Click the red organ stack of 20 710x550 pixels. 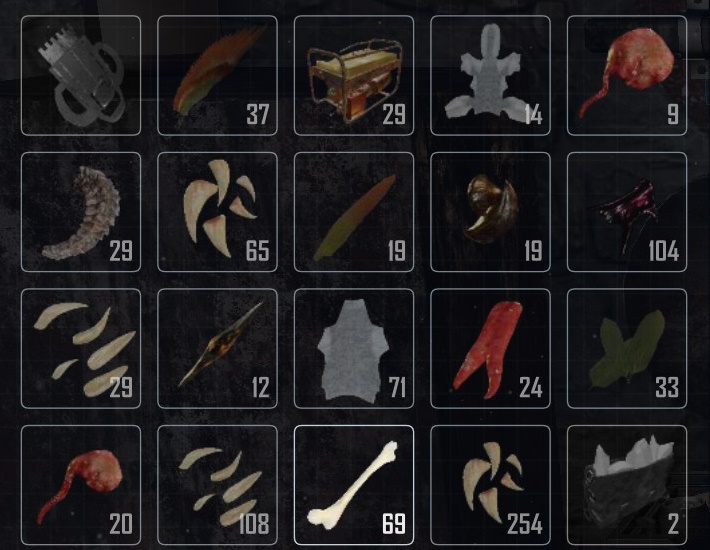click(81, 485)
